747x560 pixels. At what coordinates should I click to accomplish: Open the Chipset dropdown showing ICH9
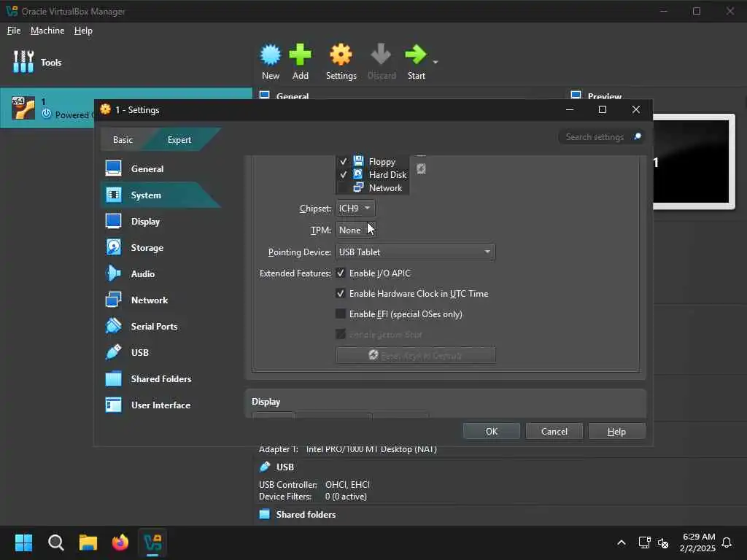click(x=355, y=208)
